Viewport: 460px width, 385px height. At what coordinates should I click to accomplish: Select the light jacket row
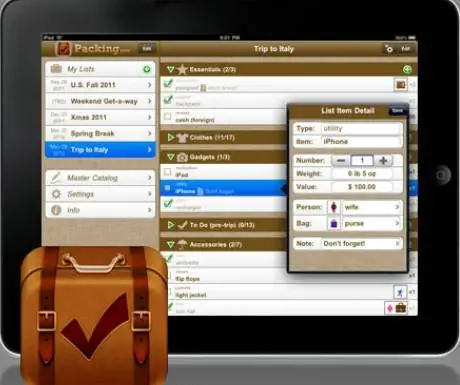coord(288,292)
